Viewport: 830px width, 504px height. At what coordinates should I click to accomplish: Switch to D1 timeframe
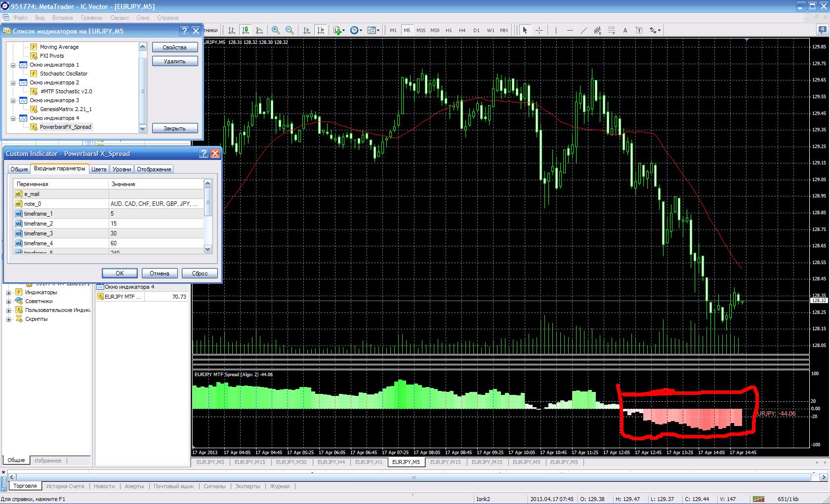coord(476,30)
